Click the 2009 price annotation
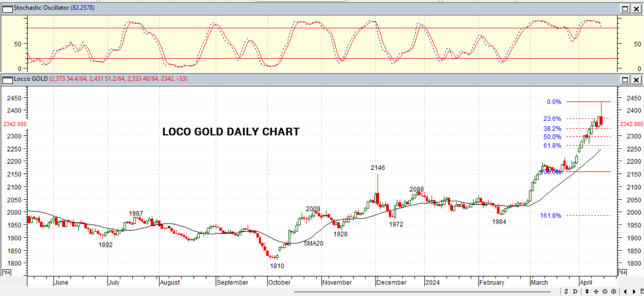 313,209
